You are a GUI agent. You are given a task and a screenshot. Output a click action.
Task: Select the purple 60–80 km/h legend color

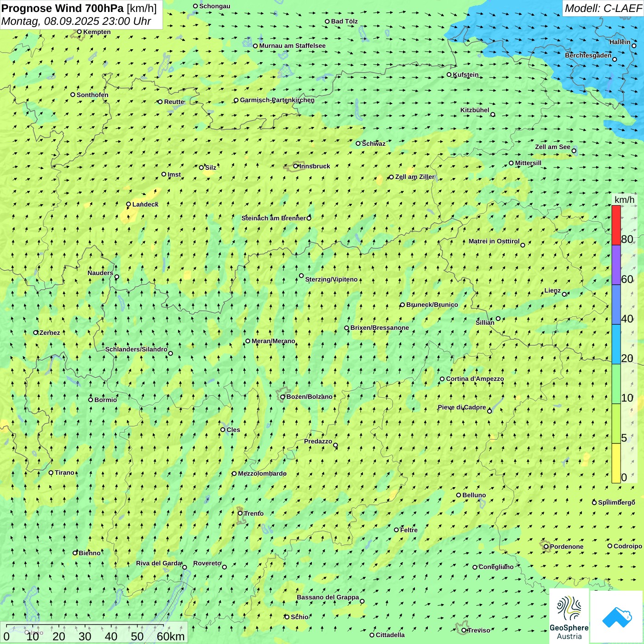(x=616, y=265)
